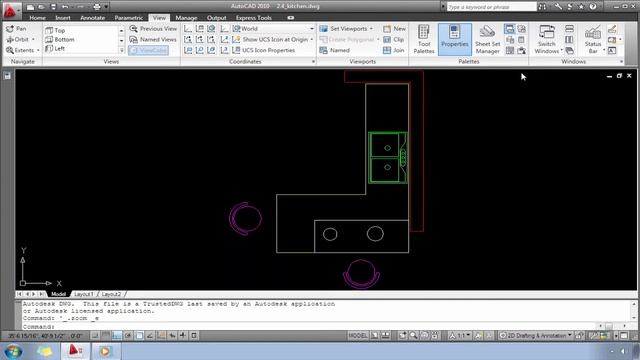This screenshot has height=360, width=640.
Task: Toggle Snap Mode in status bar
Action: point(95,336)
